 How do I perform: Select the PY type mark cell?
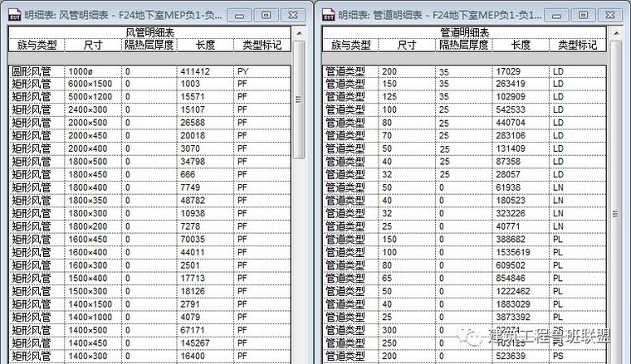pyautogui.click(x=262, y=71)
